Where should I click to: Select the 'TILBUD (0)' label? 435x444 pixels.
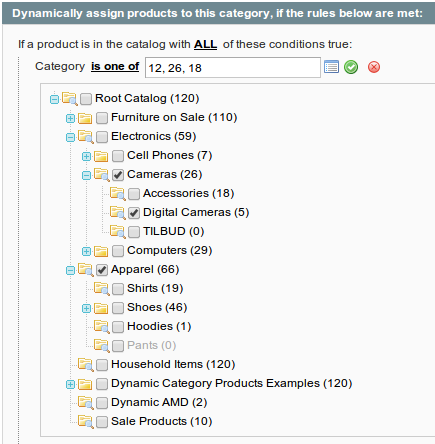pyautogui.click(x=174, y=231)
